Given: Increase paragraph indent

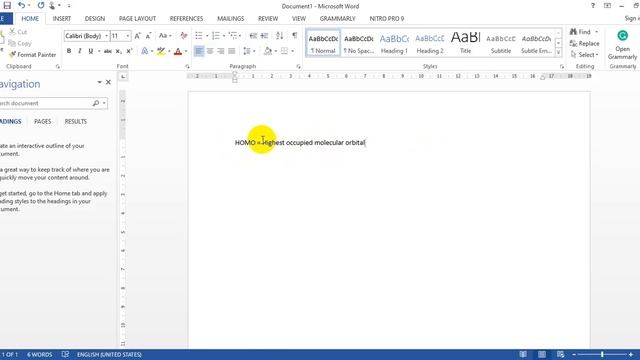Looking at the screenshot, I should [x=264, y=36].
